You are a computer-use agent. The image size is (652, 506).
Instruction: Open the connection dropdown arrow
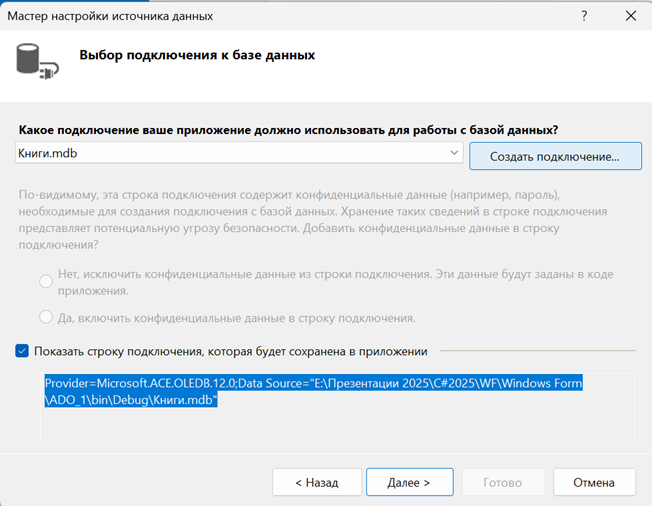tap(454, 153)
